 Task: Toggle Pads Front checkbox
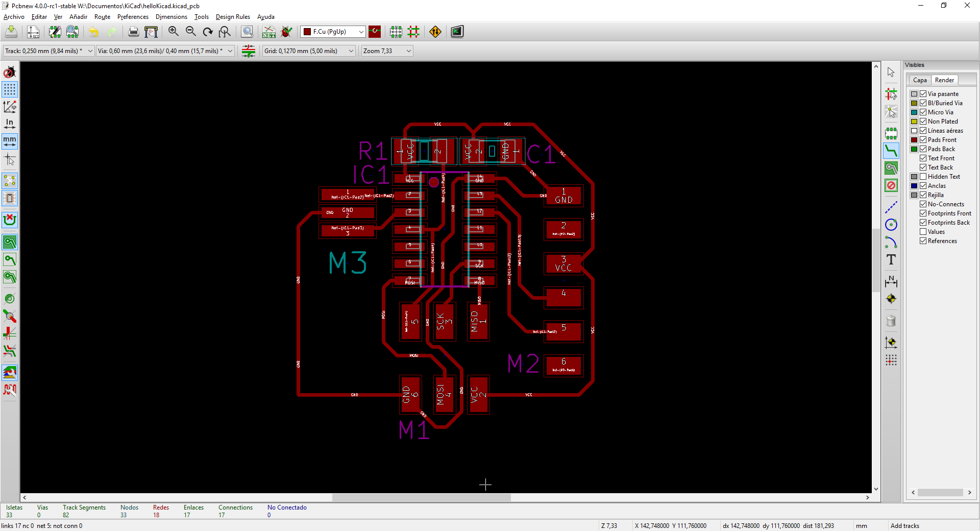point(923,140)
